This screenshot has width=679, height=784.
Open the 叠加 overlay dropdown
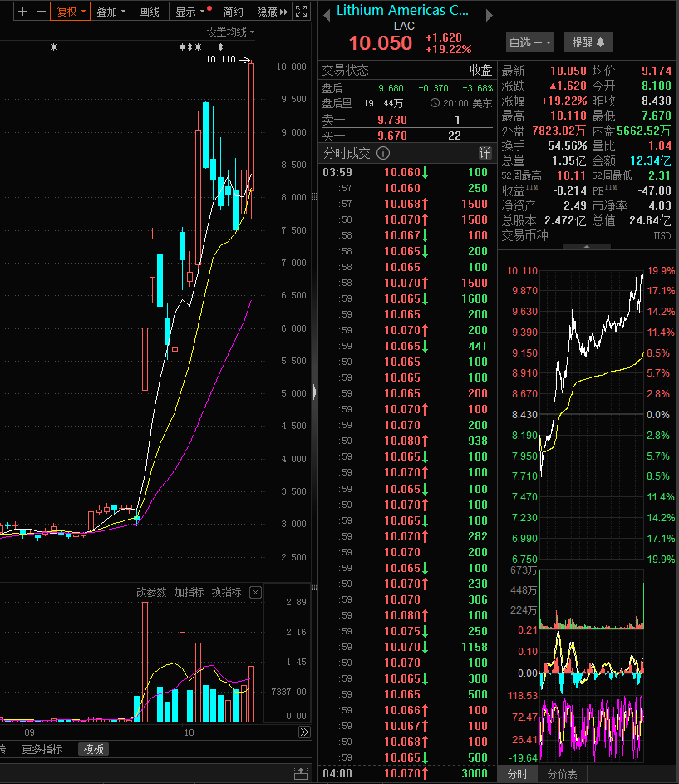(x=111, y=12)
